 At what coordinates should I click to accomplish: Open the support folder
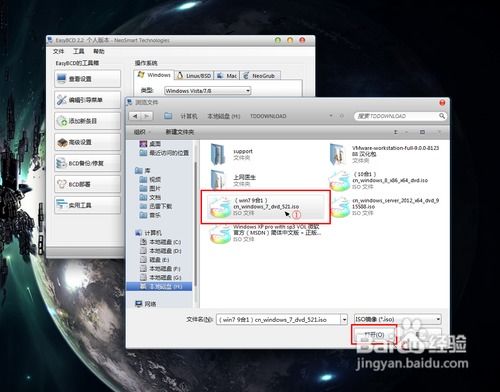click(232, 154)
